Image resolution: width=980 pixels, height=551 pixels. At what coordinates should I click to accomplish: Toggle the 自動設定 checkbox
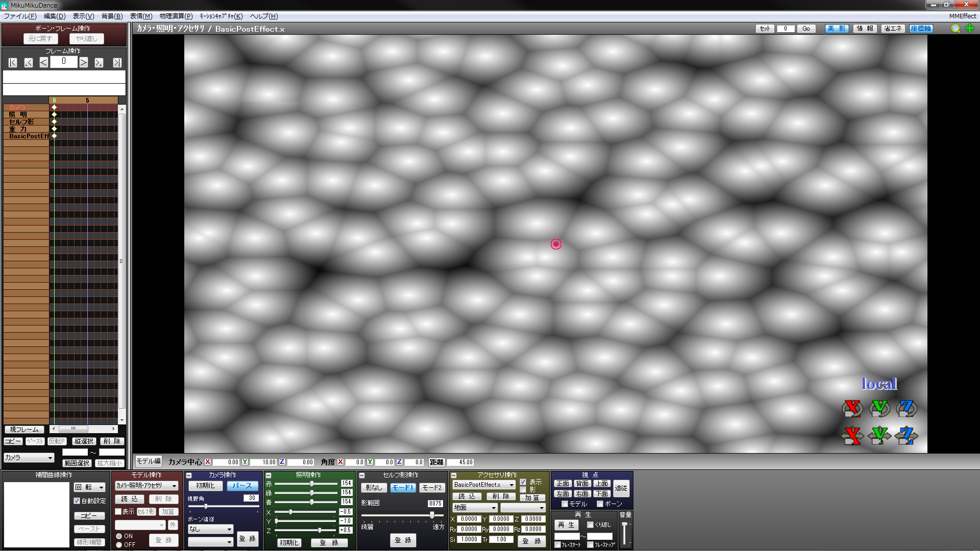click(x=77, y=501)
